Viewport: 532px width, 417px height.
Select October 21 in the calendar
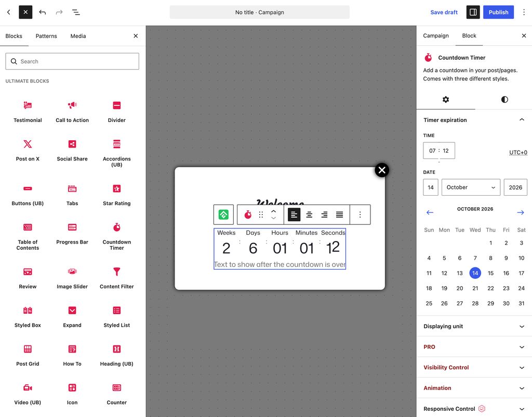(475, 288)
